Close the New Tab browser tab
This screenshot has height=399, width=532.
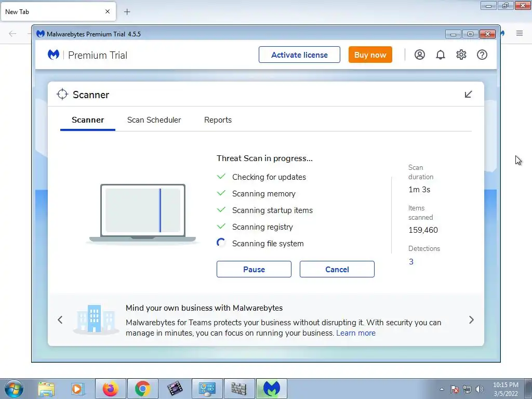108,11
